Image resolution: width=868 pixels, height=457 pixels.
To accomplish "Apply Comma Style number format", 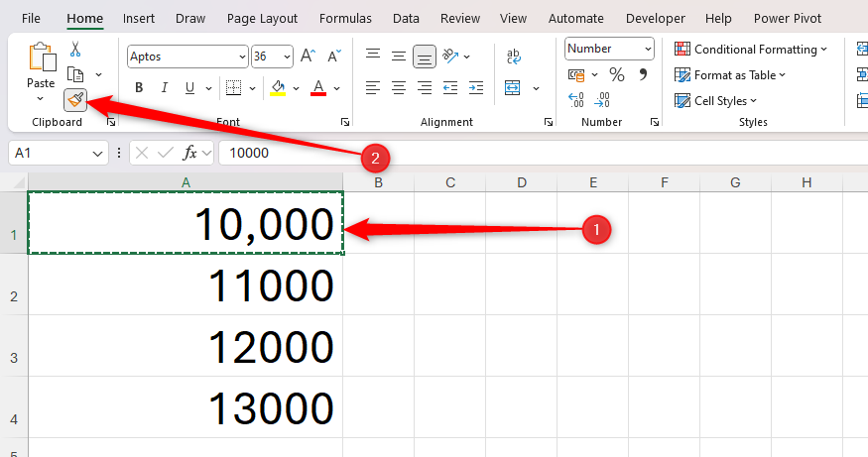I will [643, 74].
